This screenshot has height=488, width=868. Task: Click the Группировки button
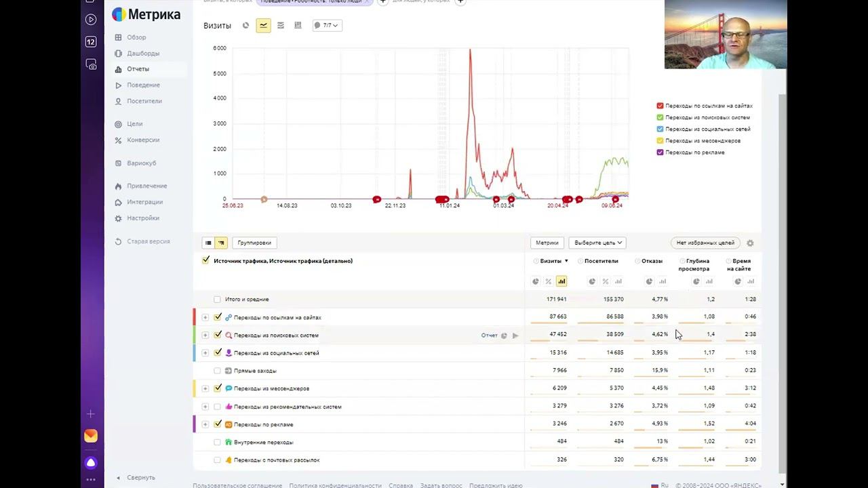[x=254, y=243]
